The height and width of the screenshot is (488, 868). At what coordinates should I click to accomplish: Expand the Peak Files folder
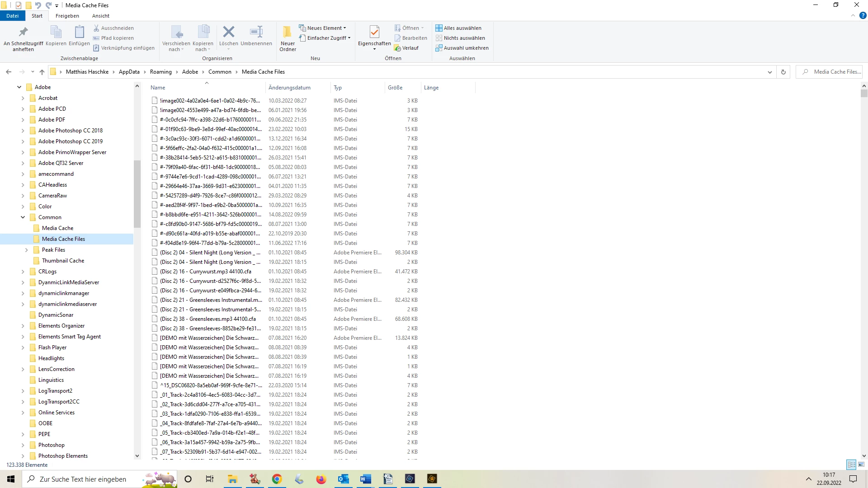pyautogui.click(x=26, y=250)
